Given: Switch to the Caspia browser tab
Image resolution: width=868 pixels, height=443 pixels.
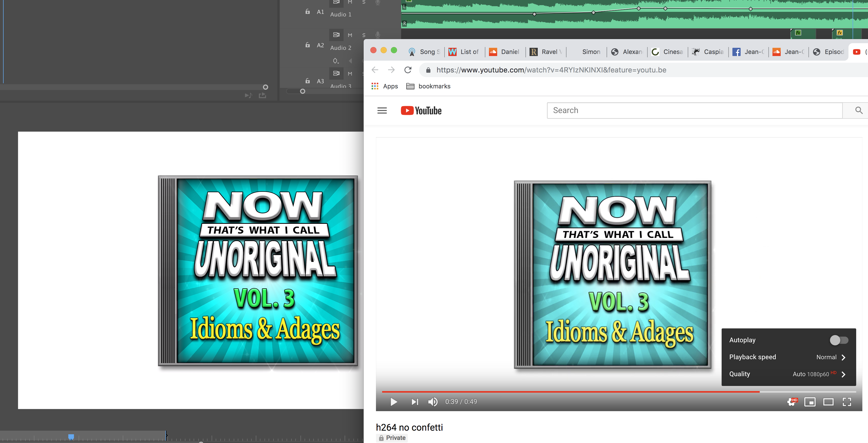Looking at the screenshot, I should (x=707, y=52).
